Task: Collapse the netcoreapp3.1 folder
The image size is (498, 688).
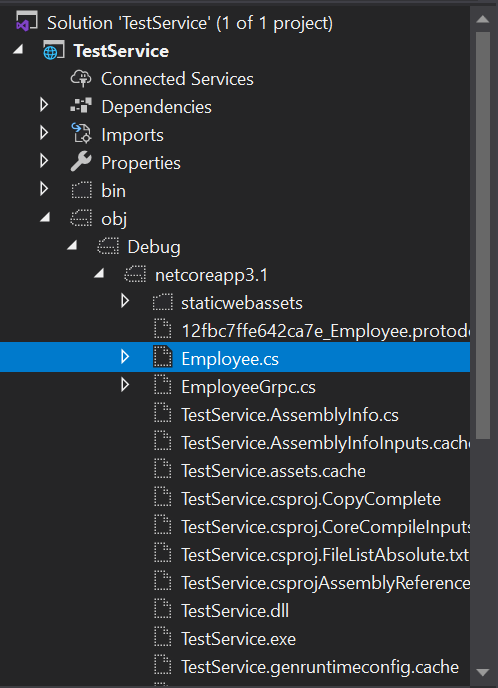Action: point(99,273)
